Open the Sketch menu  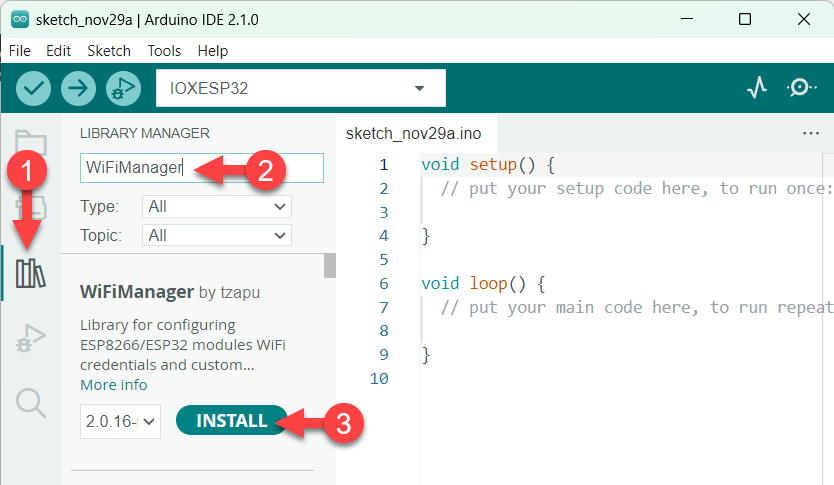pos(109,51)
